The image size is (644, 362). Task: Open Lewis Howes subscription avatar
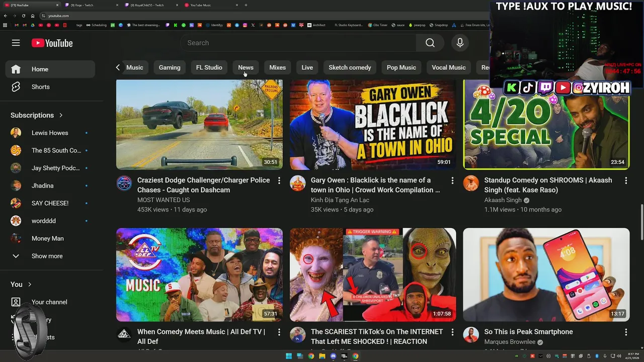(16, 133)
